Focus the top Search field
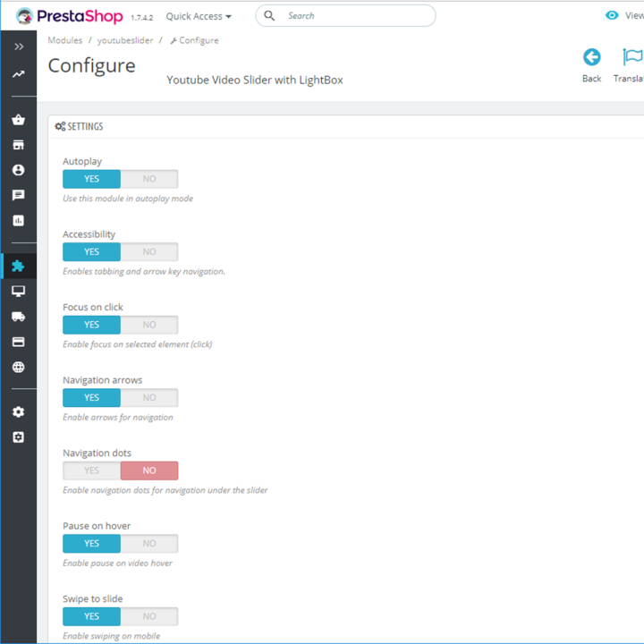644x644 pixels. pos(345,15)
